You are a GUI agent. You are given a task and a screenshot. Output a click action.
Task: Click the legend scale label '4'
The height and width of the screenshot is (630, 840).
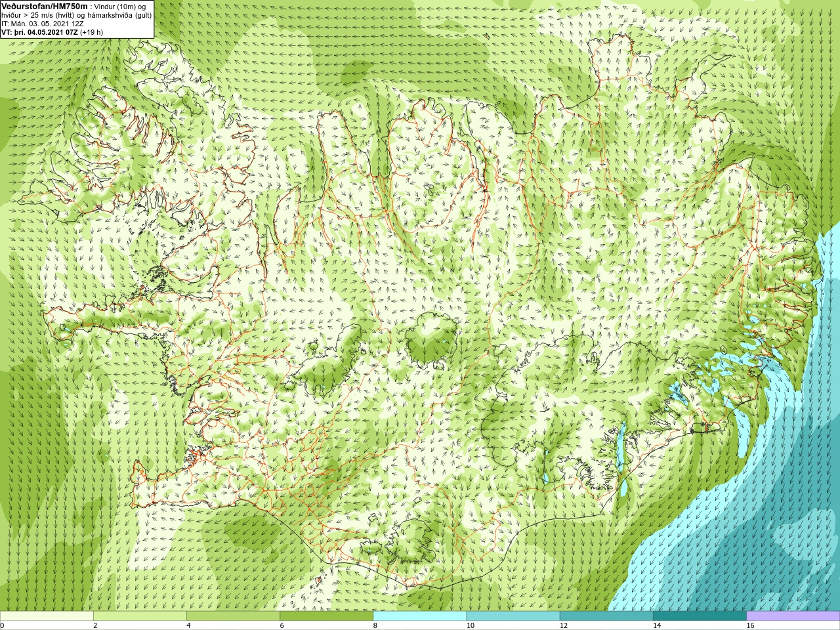(188, 625)
